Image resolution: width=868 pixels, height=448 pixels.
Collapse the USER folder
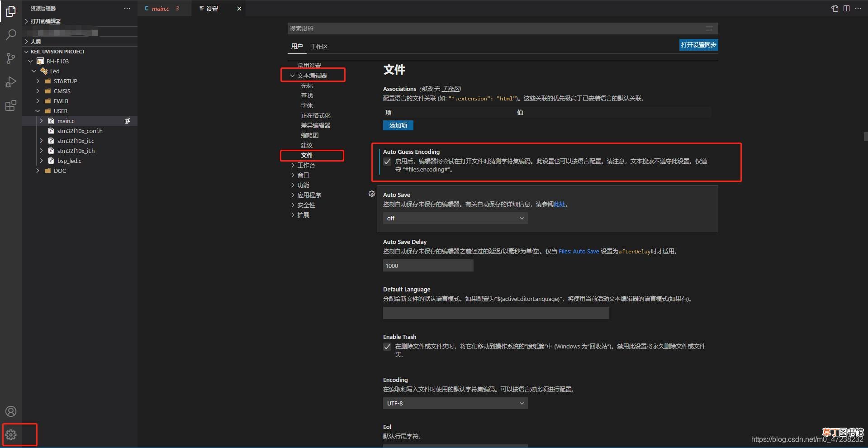coord(38,111)
